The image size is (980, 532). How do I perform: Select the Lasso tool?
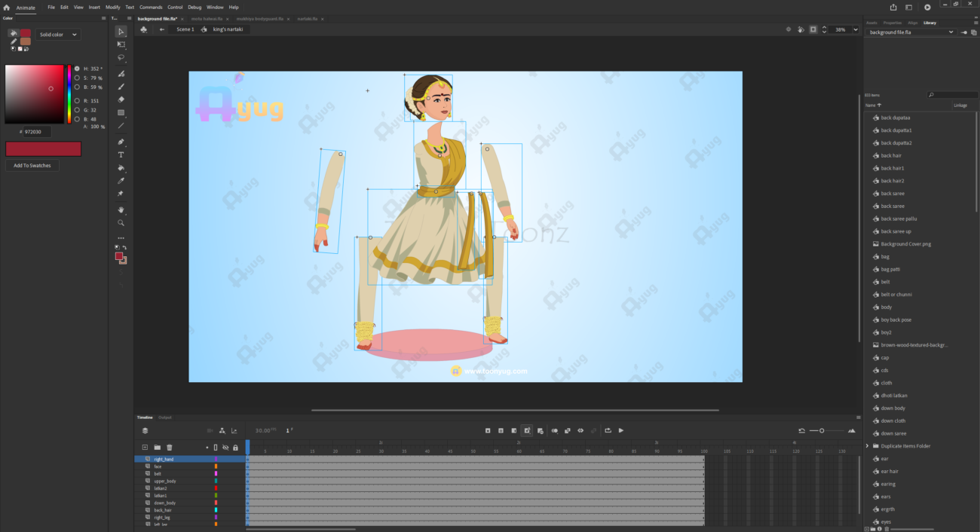pyautogui.click(x=121, y=57)
